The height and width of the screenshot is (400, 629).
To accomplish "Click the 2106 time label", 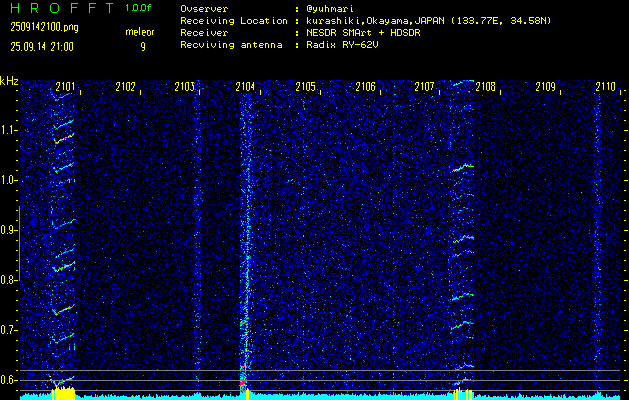I will [365, 87].
